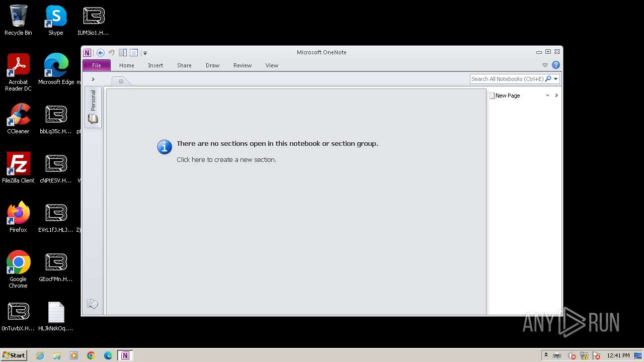Open the New Page dropdown arrow

coord(547,96)
